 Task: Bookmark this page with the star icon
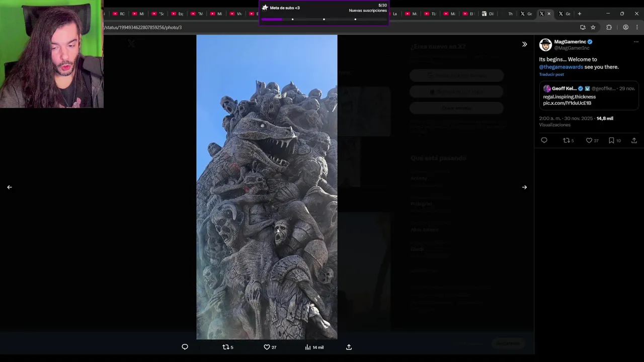pyautogui.click(x=593, y=27)
